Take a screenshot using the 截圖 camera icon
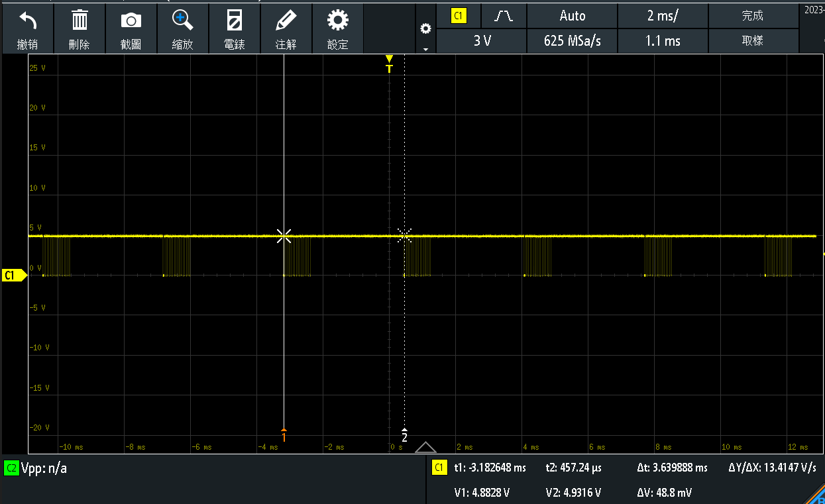825x504 pixels. 131,28
